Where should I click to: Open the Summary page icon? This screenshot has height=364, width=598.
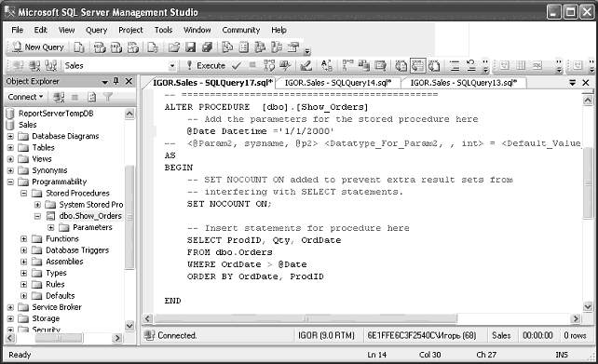[244, 47]
